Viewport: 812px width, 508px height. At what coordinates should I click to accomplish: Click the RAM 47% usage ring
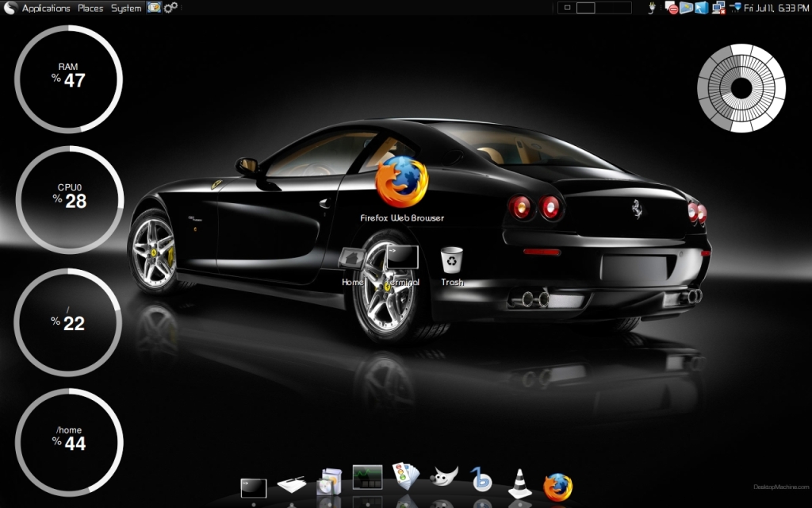pyautogui.click(x=68, y=79)
